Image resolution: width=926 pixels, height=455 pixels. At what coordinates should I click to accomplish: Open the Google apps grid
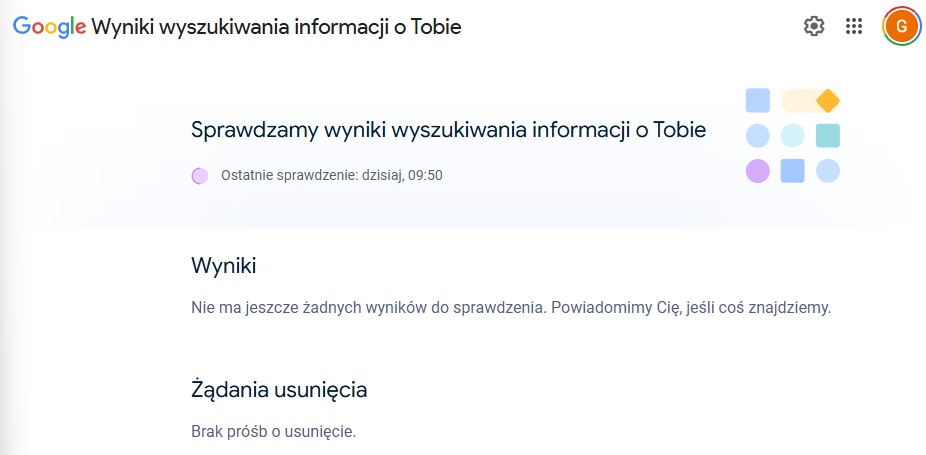[854, 27]
